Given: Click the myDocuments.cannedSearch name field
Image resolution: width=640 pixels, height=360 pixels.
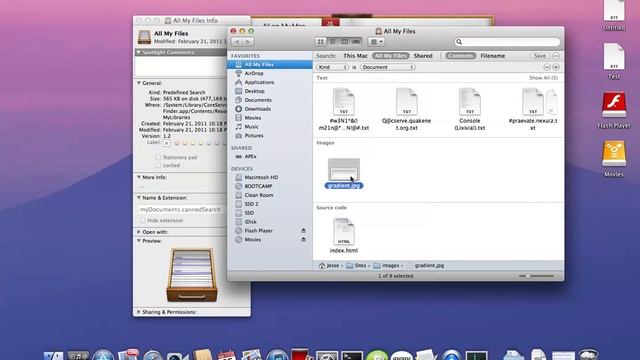Looking at the screenshot, I should [x=182, y=209].
